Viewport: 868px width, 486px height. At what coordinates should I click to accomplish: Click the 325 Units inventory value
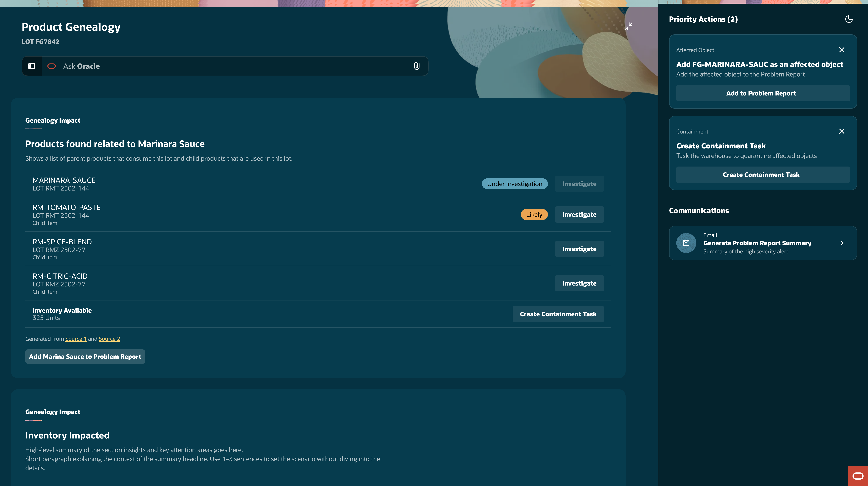[x=46, y=318]
